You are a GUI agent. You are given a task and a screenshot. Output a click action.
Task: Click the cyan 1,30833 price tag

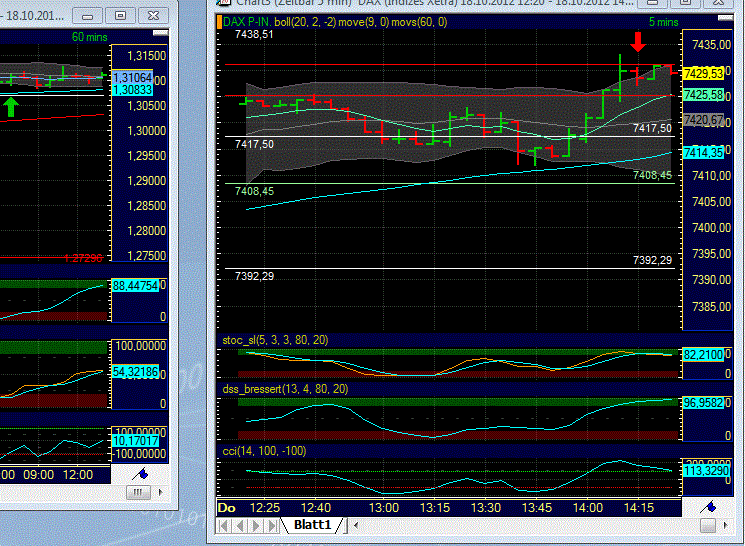tap(133, 90)
